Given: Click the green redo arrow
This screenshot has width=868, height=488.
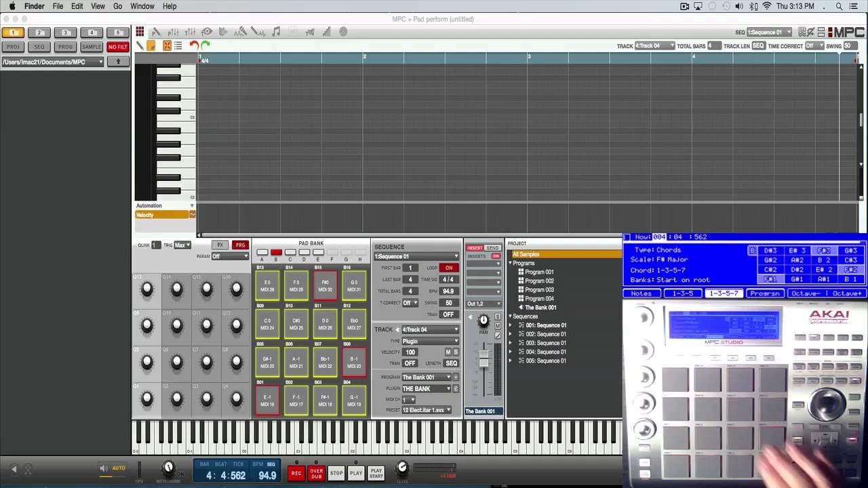Looking at the screenshot, I should coord(205,45).
